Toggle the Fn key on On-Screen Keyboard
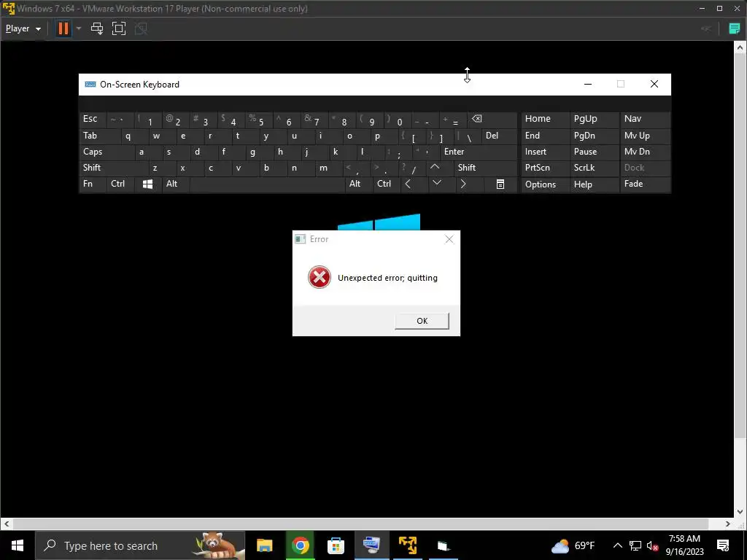Image resolution: width=747 pixels, height=560 pixels. [x=93, y=184]
